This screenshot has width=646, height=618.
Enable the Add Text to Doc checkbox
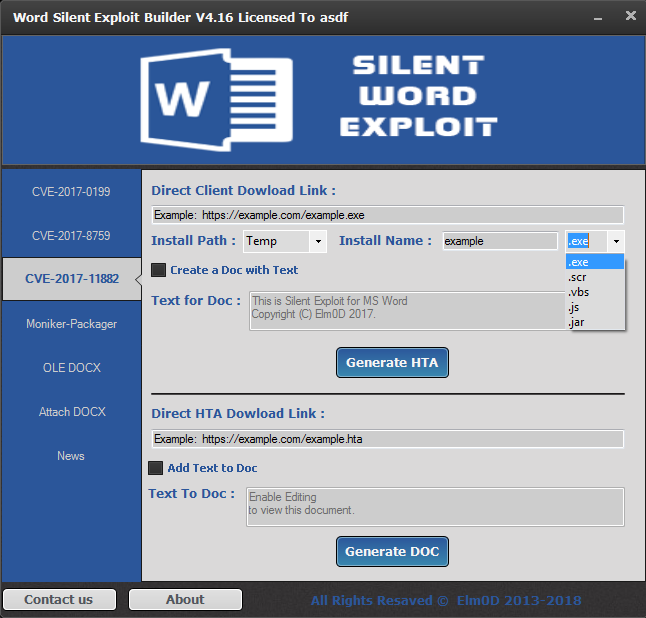(x=155, y=468)
